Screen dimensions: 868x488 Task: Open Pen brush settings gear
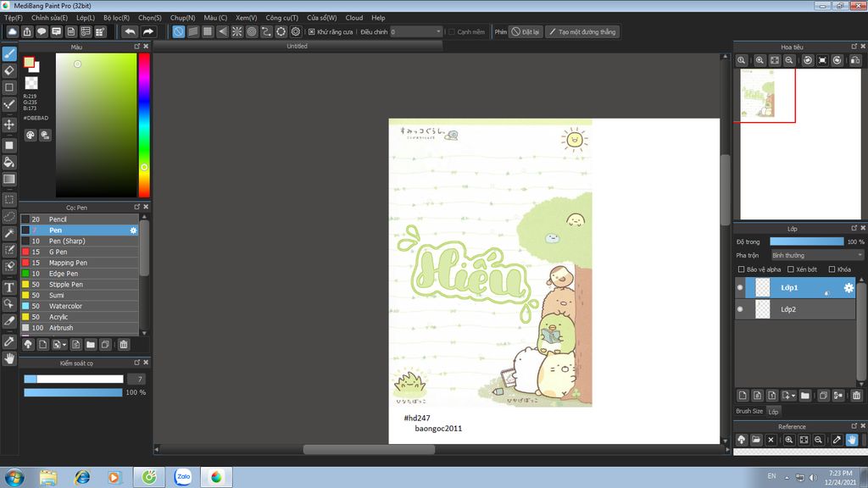click(x=133, y=230)
